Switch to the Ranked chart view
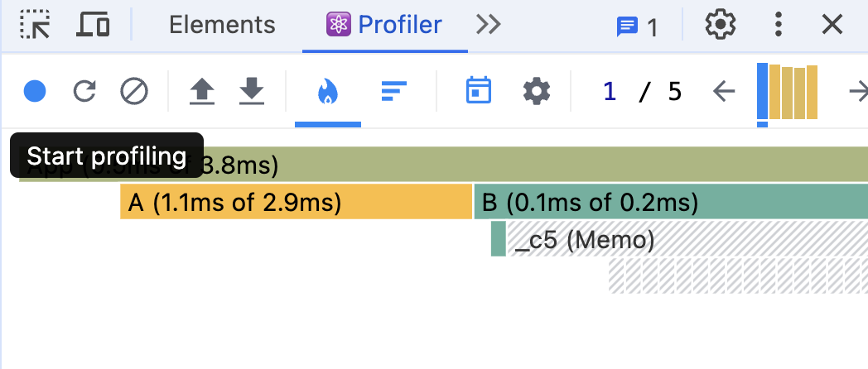Viewport: 868px width, 369px height. (394, 91)
